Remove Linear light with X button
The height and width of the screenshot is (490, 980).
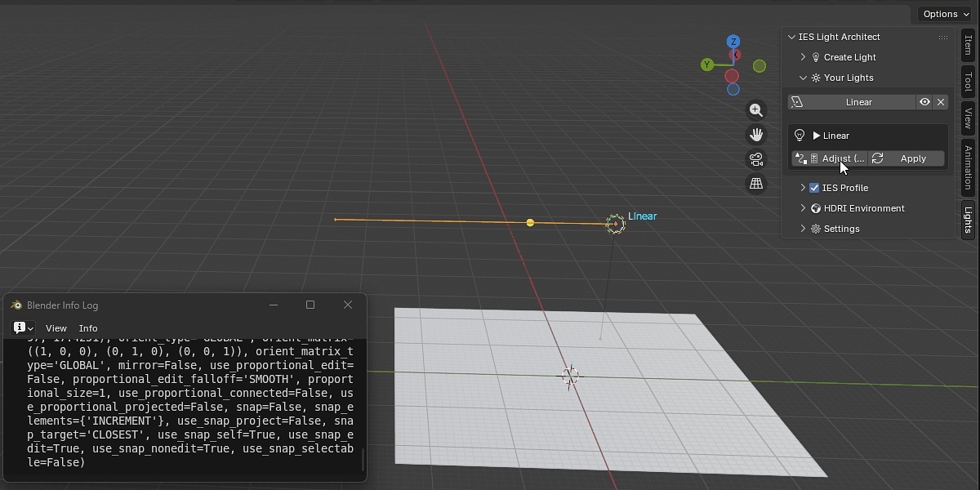tap(941, 102)
